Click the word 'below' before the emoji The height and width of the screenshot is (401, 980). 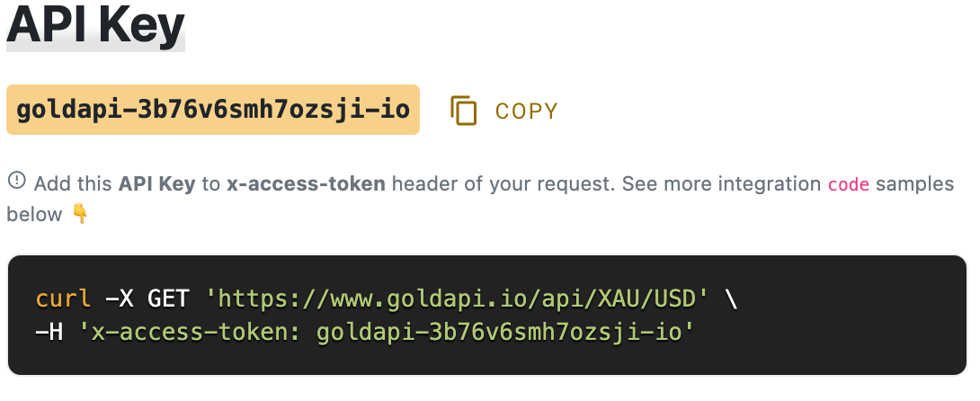34,215
